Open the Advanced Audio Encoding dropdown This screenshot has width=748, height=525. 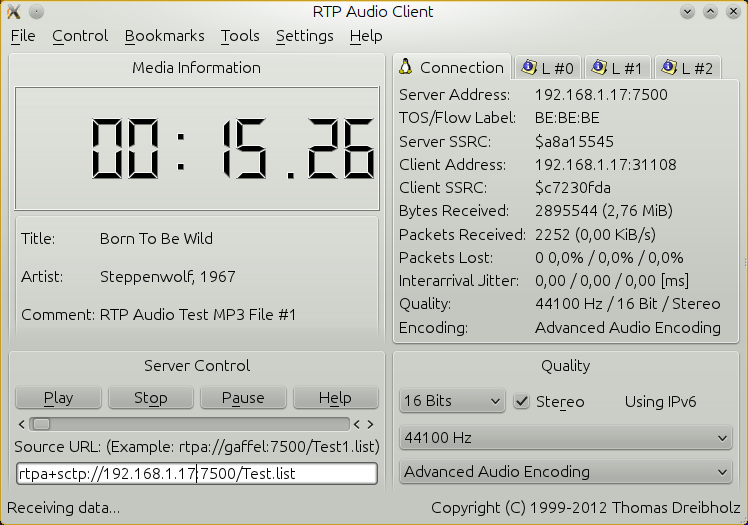pyautogui.click(x=565, y=472)
